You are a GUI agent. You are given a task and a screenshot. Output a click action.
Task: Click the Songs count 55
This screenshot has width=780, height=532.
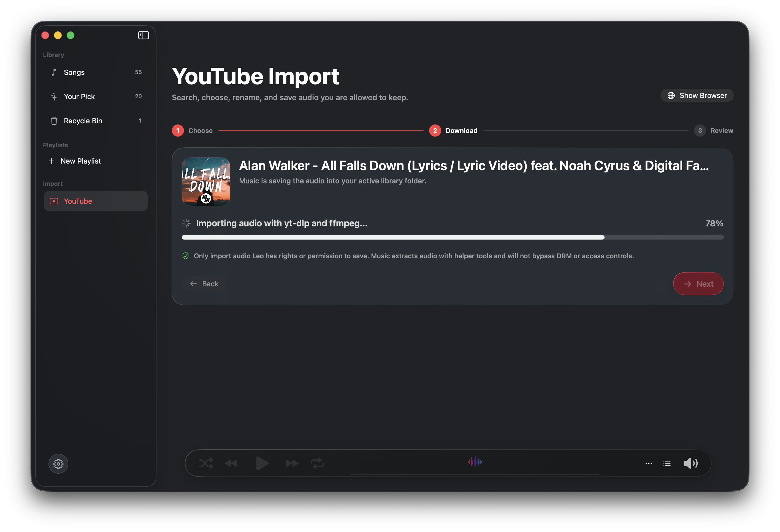click(138, 72)
